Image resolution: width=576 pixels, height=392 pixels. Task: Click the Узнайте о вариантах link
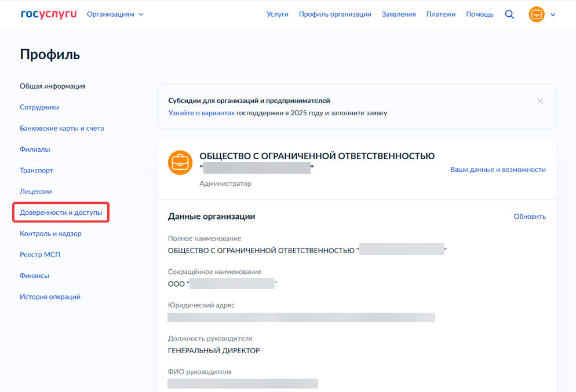[x=201, y=113]
